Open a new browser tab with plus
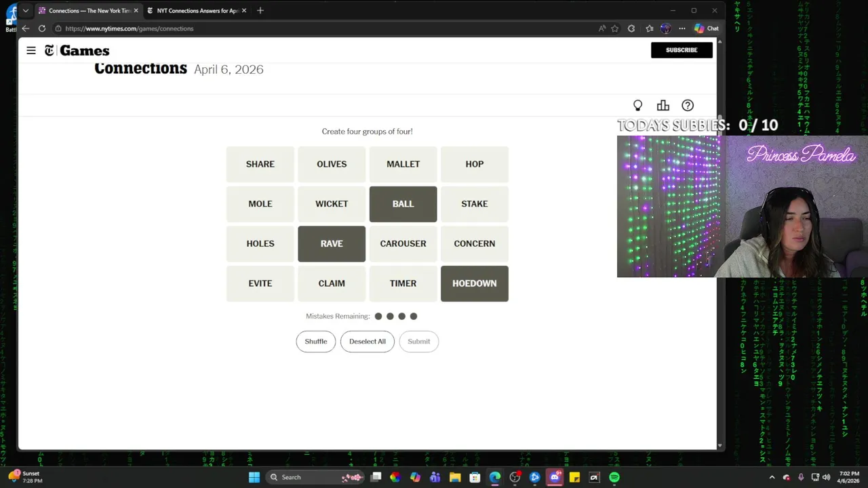 260,10
